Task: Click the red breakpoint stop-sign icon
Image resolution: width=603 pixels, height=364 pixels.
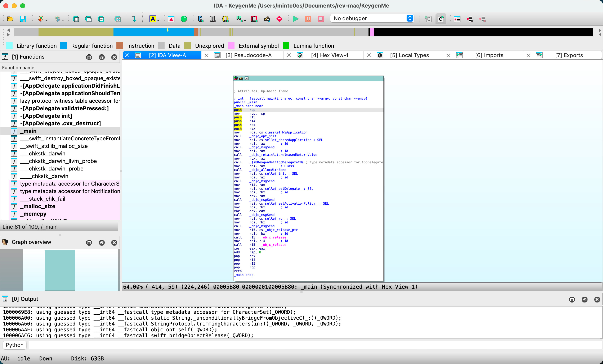Action: coord(279,19)
